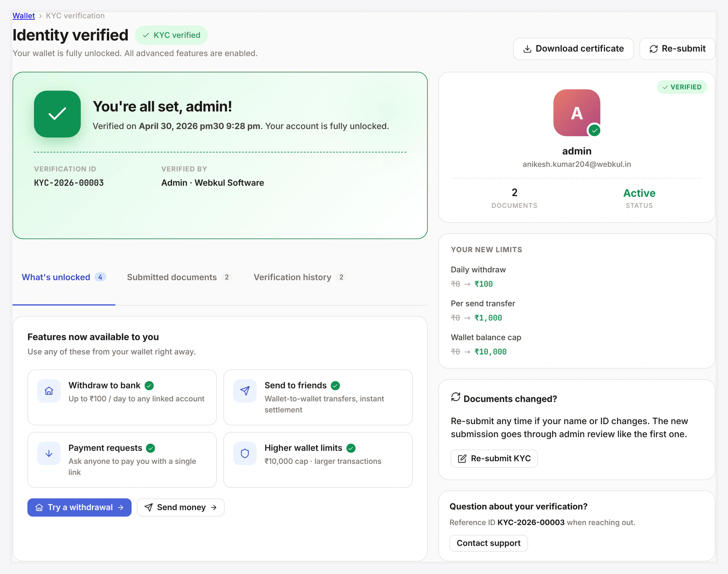728x574 pixels.
Task: Click the down-arrow icon on Payment requests card
Action: pos(49,453)
